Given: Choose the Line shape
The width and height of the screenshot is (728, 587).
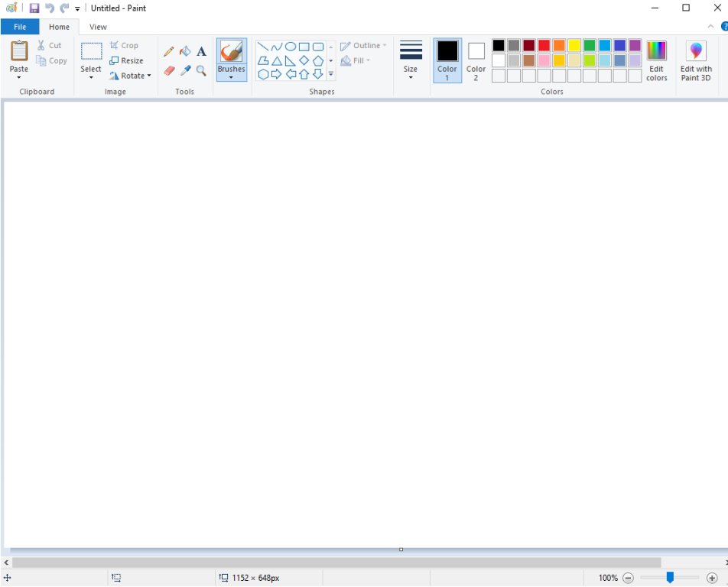Looking at the screenshot, I should coord(263,47).
